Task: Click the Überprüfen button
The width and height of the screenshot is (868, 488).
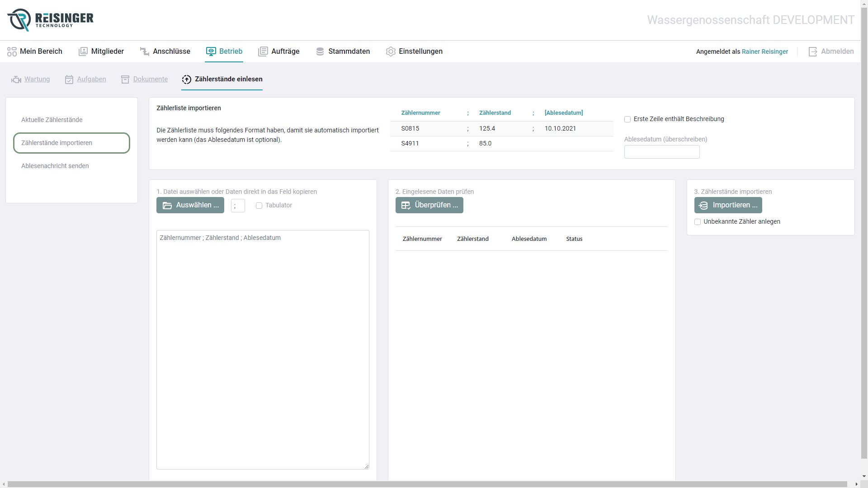Action: pos(429,205)
